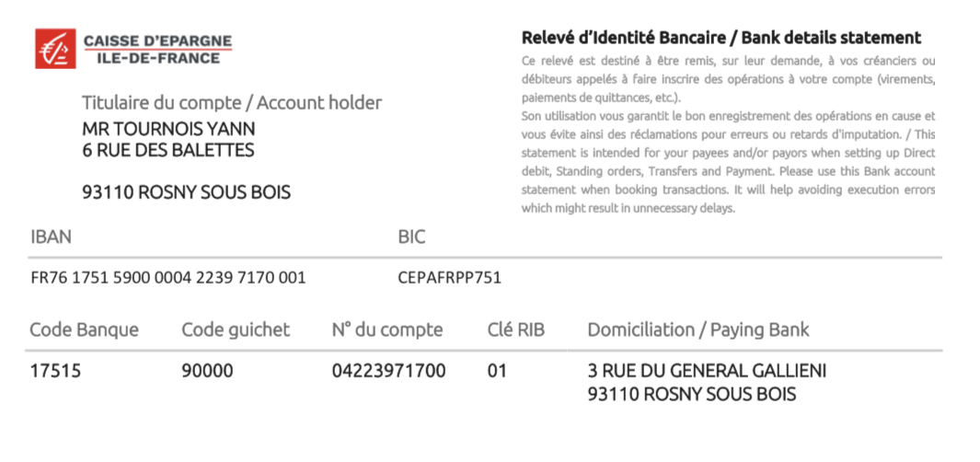Click the Code Banque header
This screenshot has width=980, height=462.
pos(84,329)
